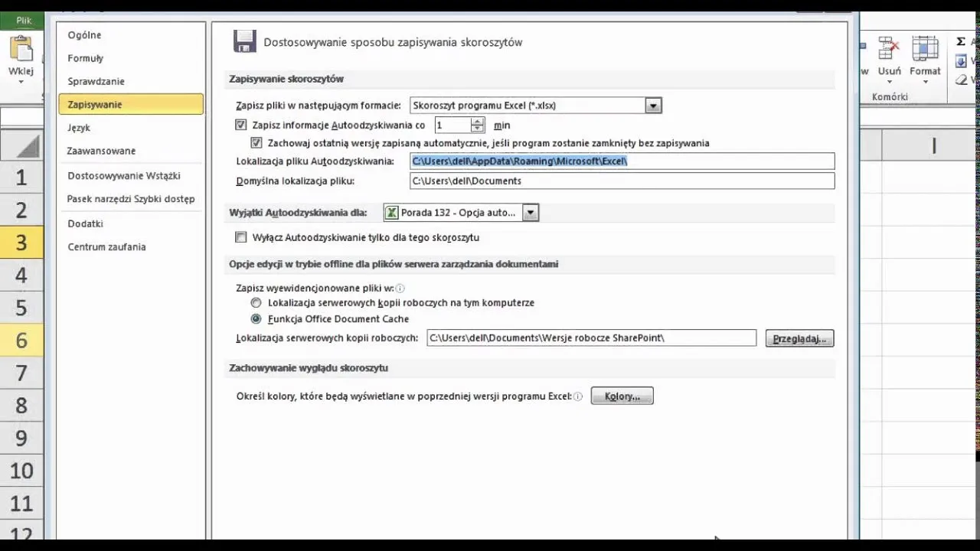The width and height of the screenshot is (980, 551).
Task: Expand the Wklej dropdown arrow
Action: pyautogui.click(x=21, y=82)
